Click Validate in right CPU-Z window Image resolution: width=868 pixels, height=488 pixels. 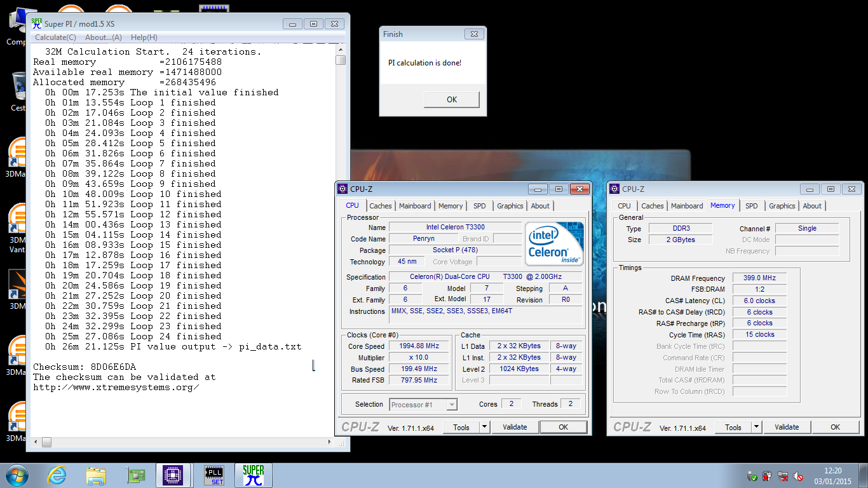787,428
